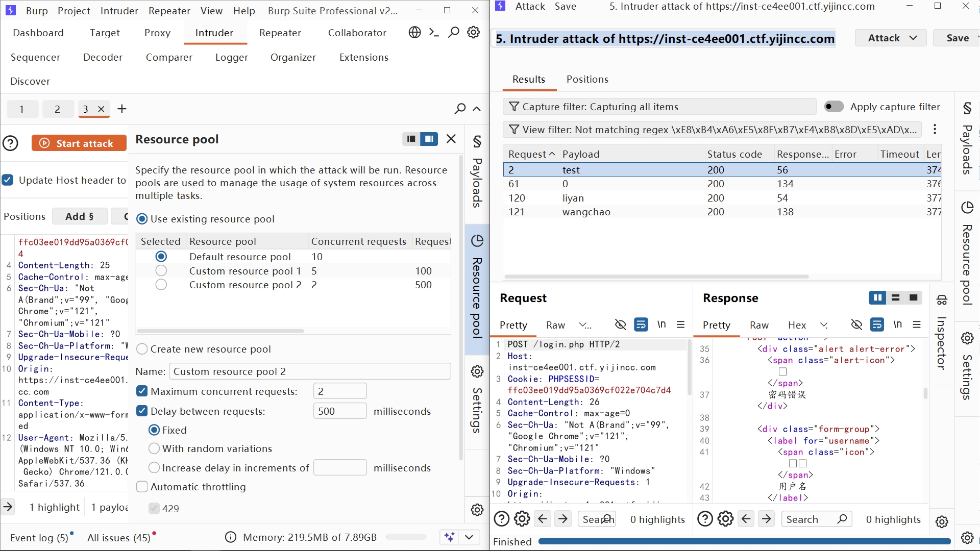
Task: Enable Automatic throttling checkbox
Action: [142, 487]
